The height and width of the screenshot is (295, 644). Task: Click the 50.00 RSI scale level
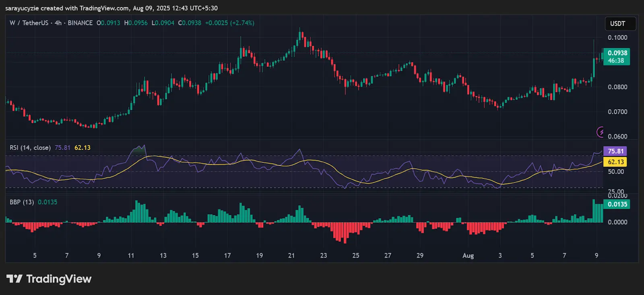tap(616, 172)
